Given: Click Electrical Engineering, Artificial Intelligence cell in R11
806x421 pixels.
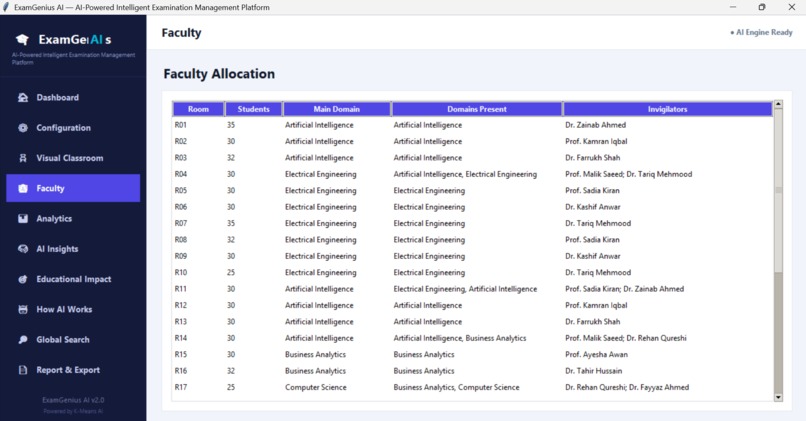Looking at the screenshot, I should 465,289.
